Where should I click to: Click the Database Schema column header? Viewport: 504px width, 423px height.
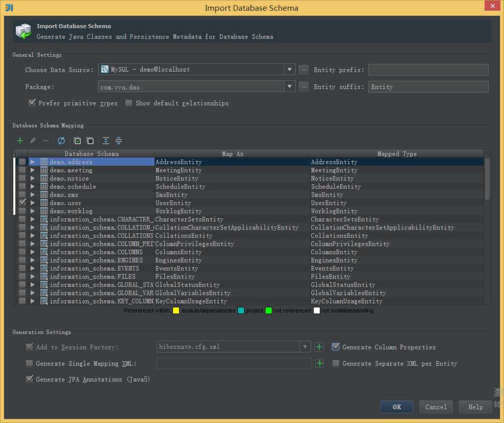click(92, 153)
